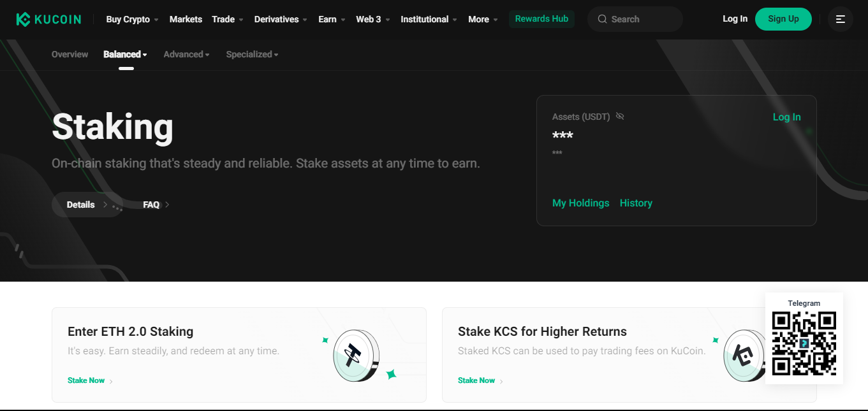This screenshot has height=411, width=868.
Task: Click the KCS coin illustration
Action: pos(744,357)
